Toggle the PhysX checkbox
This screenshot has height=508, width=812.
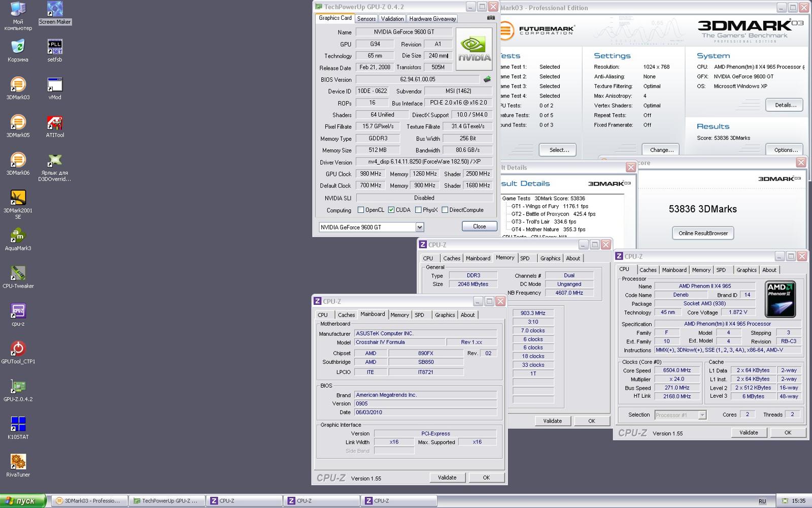coord(418,210)
